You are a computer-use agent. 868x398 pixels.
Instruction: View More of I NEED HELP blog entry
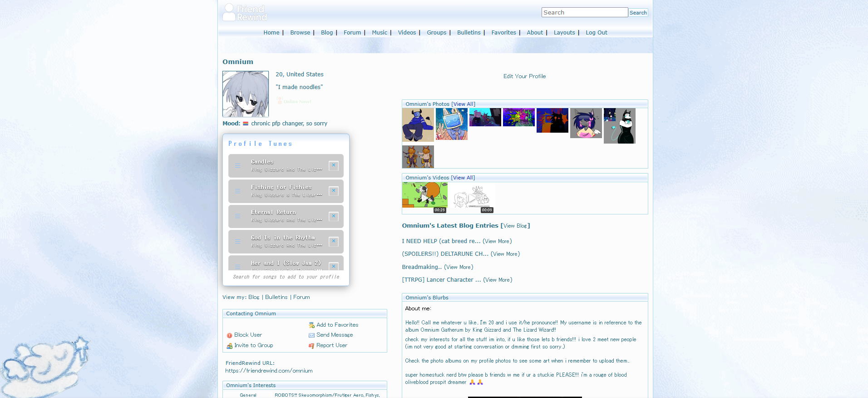497,241
